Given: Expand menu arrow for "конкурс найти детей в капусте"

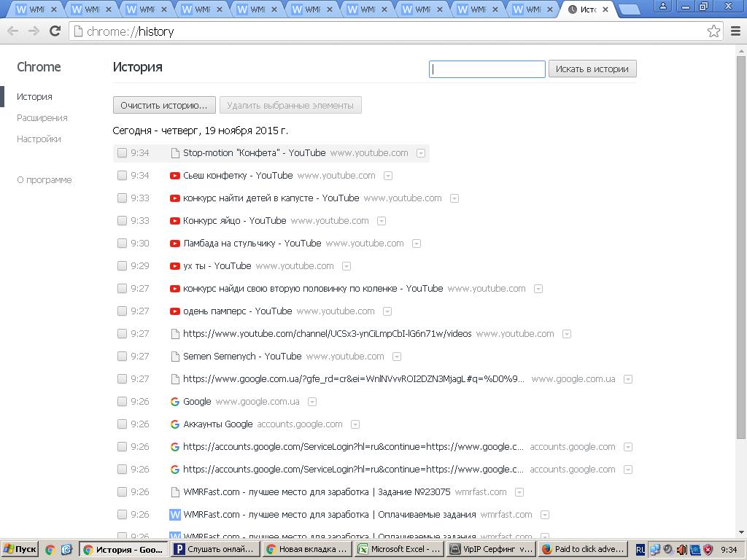Looking at the screenshot, I should 454,198.
